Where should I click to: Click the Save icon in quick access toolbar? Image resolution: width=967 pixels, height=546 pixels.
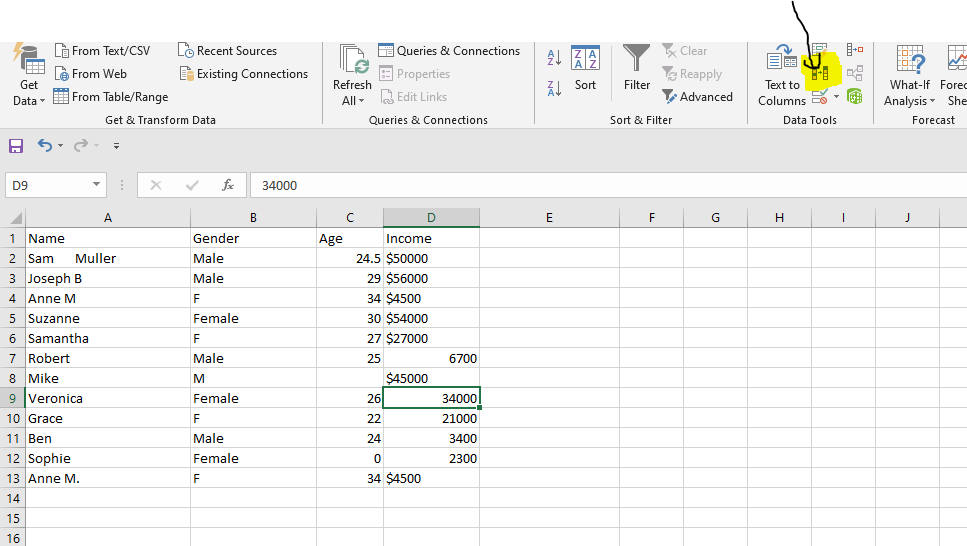click(16, 146)
